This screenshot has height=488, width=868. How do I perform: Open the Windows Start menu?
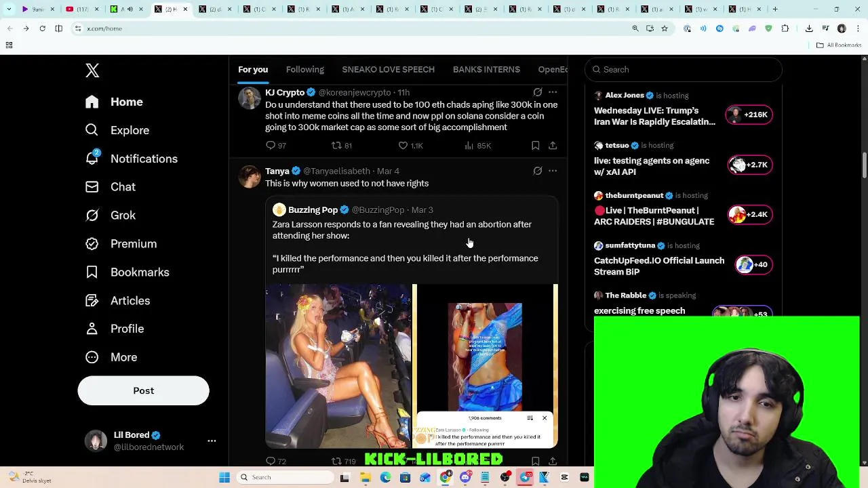coord(224,477)
